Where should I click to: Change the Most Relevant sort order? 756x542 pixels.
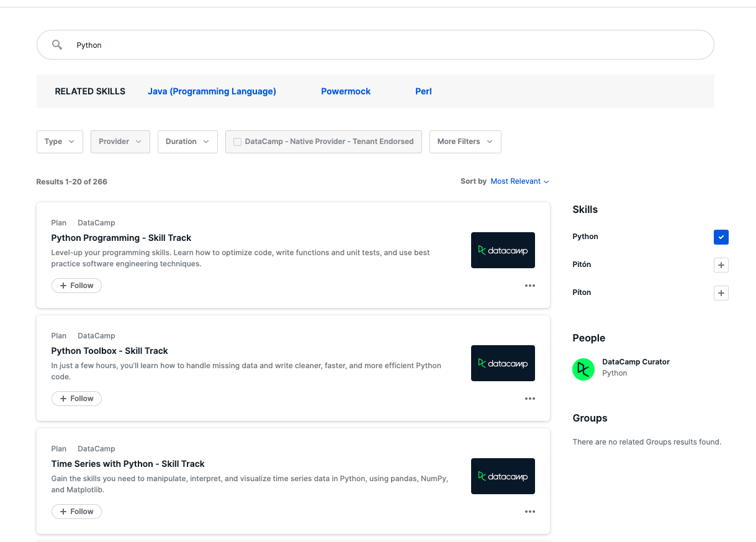[520, 181]
